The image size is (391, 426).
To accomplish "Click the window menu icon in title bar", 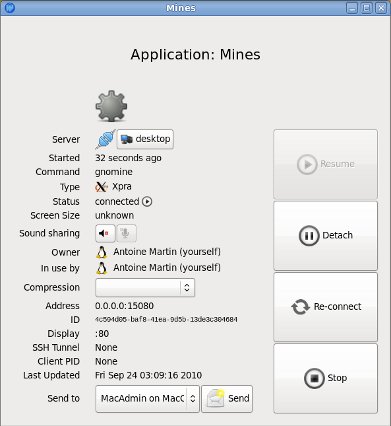I will pos(10,7).
